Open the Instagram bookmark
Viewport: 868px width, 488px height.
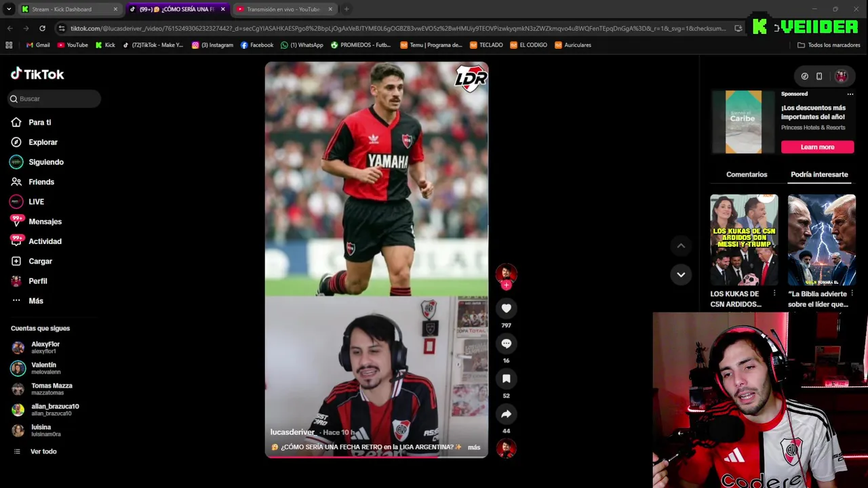[x=212, y=45]
